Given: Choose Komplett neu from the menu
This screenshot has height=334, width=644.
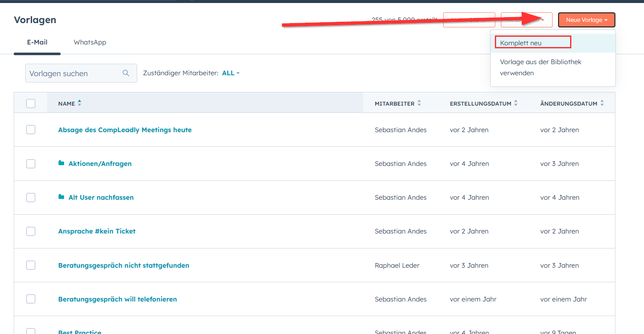Looking at the screenshot, I should pyautogui.click(x=520, y=43).
